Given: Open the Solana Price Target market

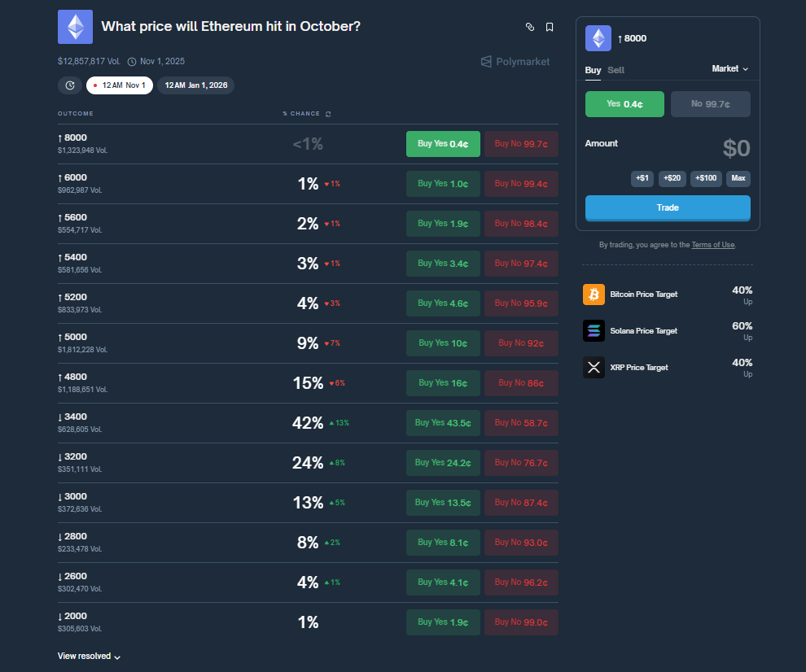Looking at the screenshot, I should pyautogui.click(x=643, y=331).
